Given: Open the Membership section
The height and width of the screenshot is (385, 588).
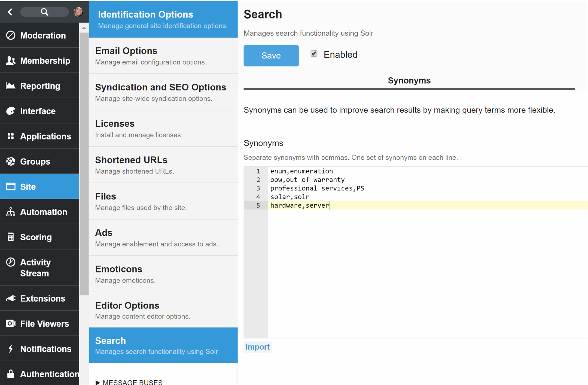Looking at the screenshot, I should pyautogui.click(x=40, y=60).
